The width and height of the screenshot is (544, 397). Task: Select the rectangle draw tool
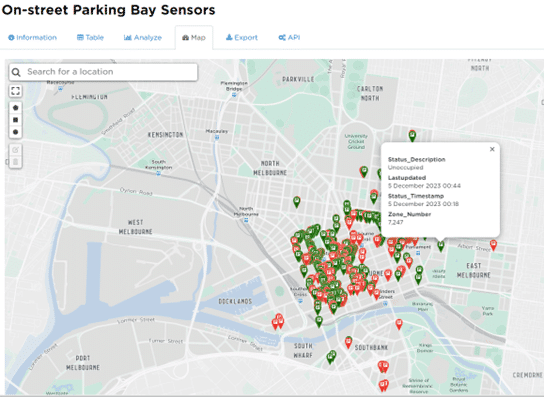16,120
